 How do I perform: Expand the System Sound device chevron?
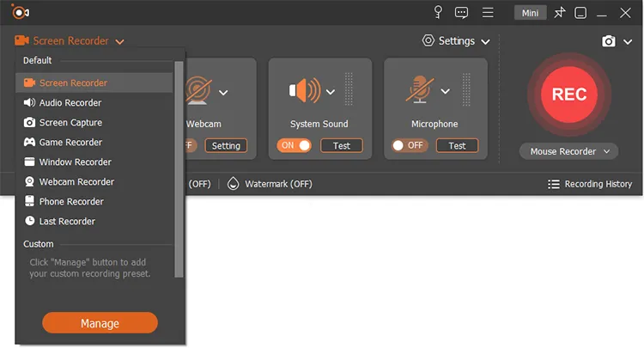(331, 92)
